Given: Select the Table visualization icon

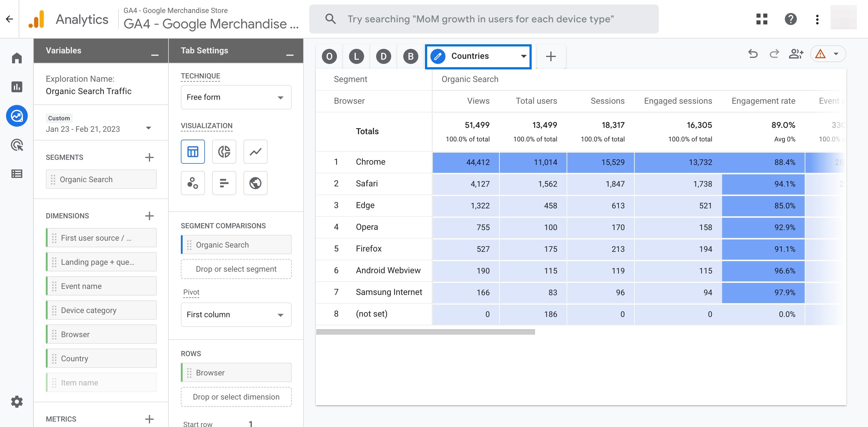Looking at the screenshot, I should click(x=193, y=152).
